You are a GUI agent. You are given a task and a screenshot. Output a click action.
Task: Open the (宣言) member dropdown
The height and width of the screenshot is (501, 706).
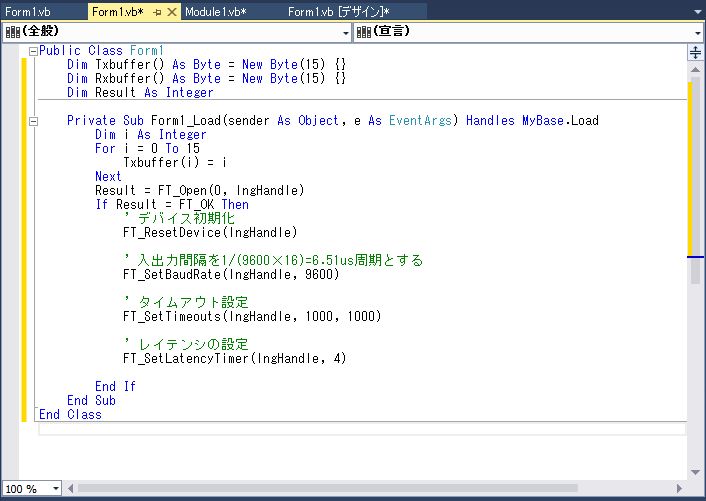[529, 32]
